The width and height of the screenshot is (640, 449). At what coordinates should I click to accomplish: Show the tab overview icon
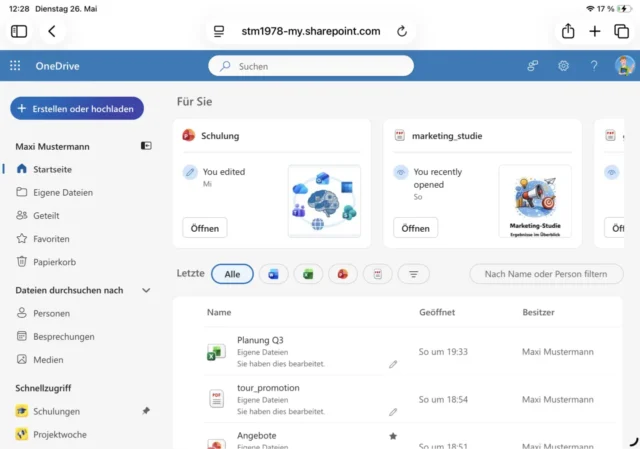tap(621, 31)
